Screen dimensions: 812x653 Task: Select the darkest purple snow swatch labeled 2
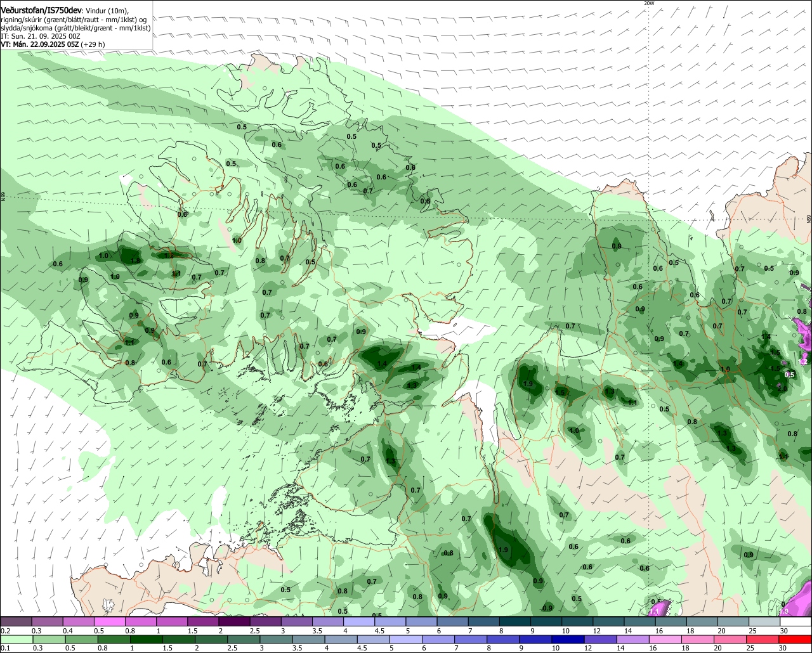[x=234, y=621]
